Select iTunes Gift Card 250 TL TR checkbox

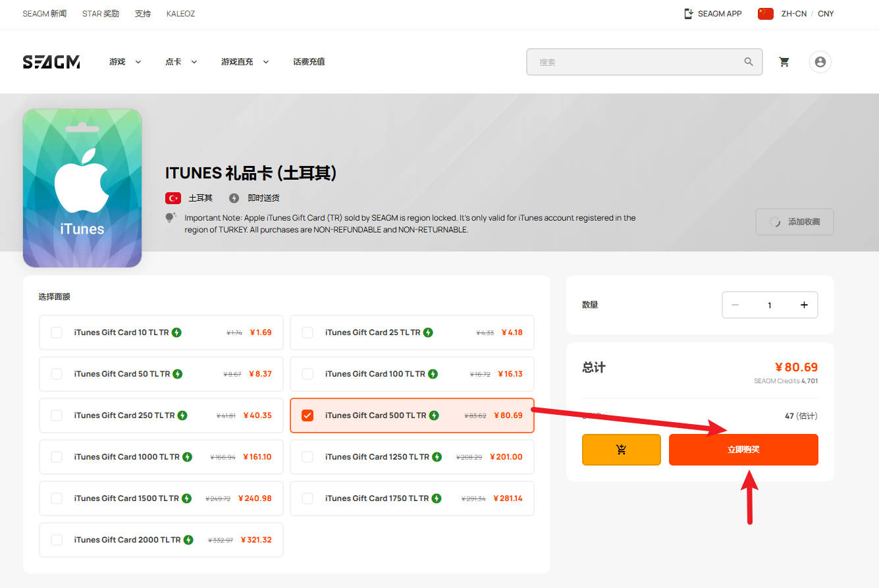(x=57, y=415)
